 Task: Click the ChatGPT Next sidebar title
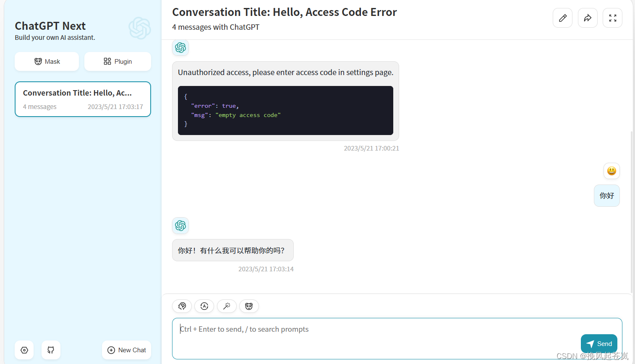tap(50, 26)
